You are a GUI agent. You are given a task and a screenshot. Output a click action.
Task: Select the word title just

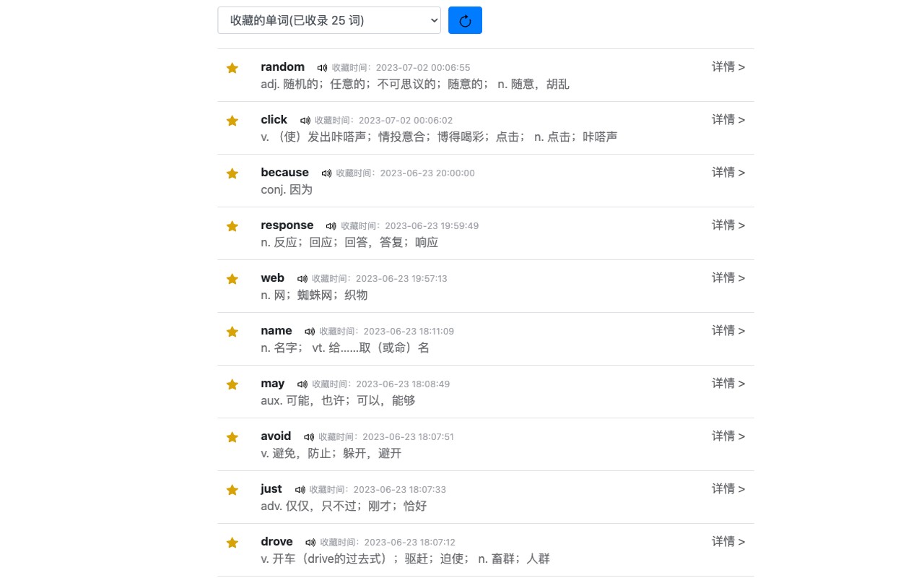click(271, 488)
